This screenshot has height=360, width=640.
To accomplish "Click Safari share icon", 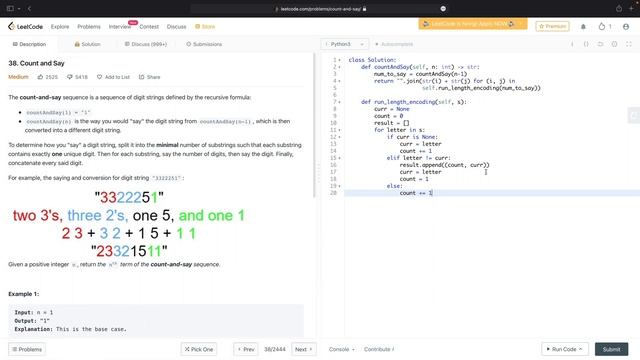I will [x=619, y=8].
